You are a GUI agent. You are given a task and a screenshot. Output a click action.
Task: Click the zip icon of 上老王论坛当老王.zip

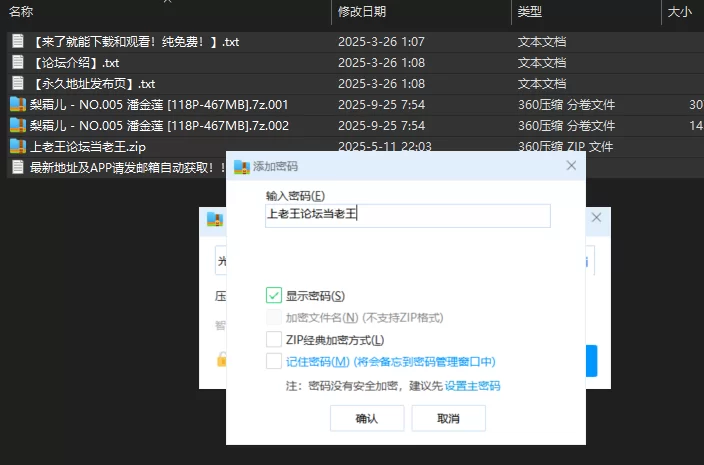(17, 147)
